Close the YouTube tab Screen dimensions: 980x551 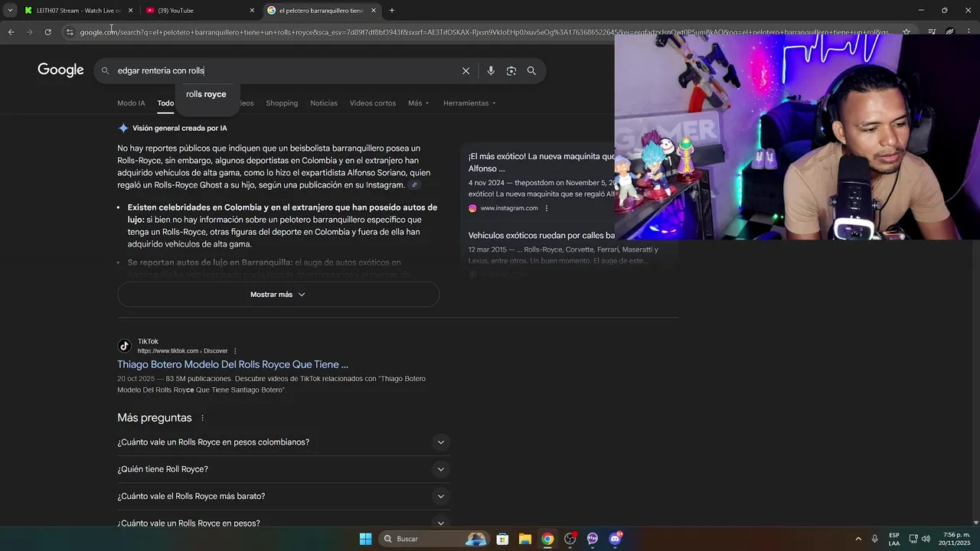point(252,11)
